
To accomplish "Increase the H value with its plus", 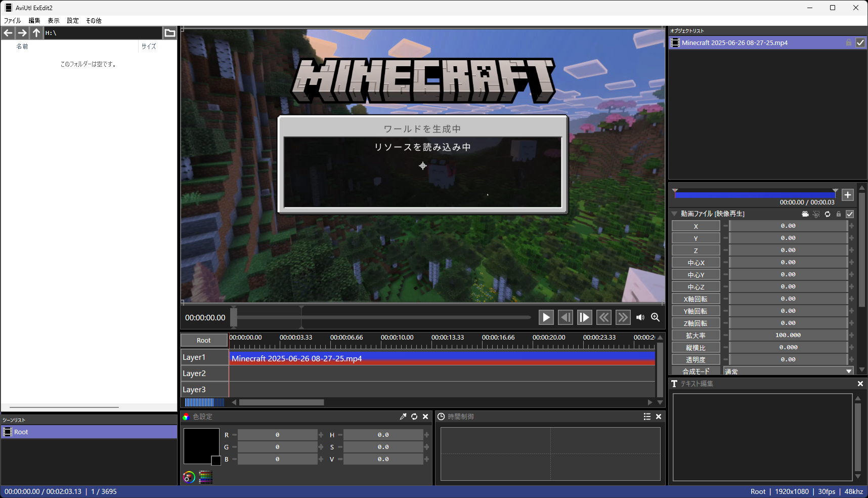I will pyautogui.click(x=426, y=435).
